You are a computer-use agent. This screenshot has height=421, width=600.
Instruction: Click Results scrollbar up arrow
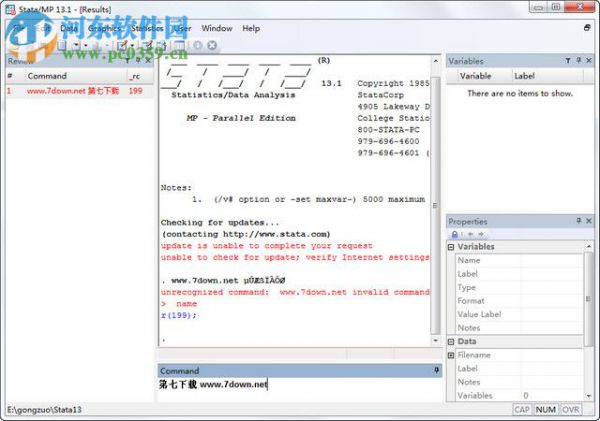click(435, 61)
